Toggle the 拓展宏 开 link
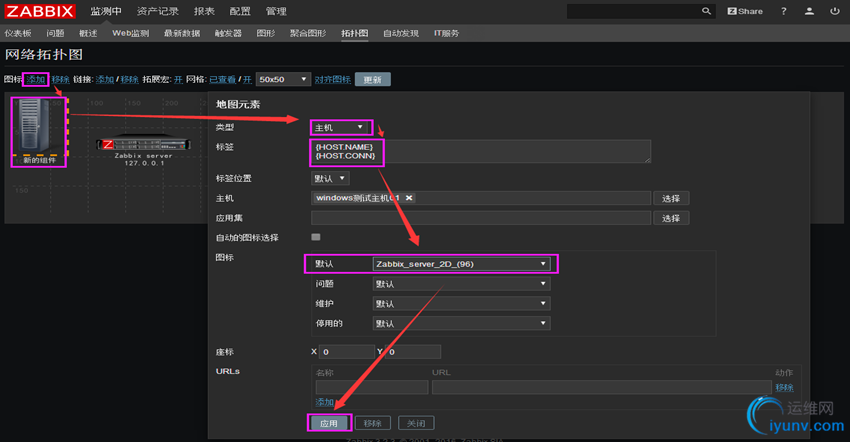850x442 pixels. click(x=178, y=80)
